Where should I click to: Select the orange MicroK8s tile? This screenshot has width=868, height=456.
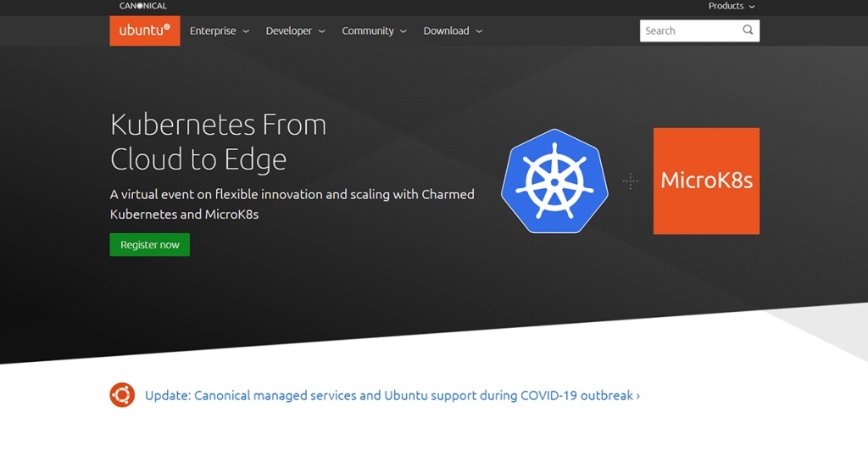point(706,181)
